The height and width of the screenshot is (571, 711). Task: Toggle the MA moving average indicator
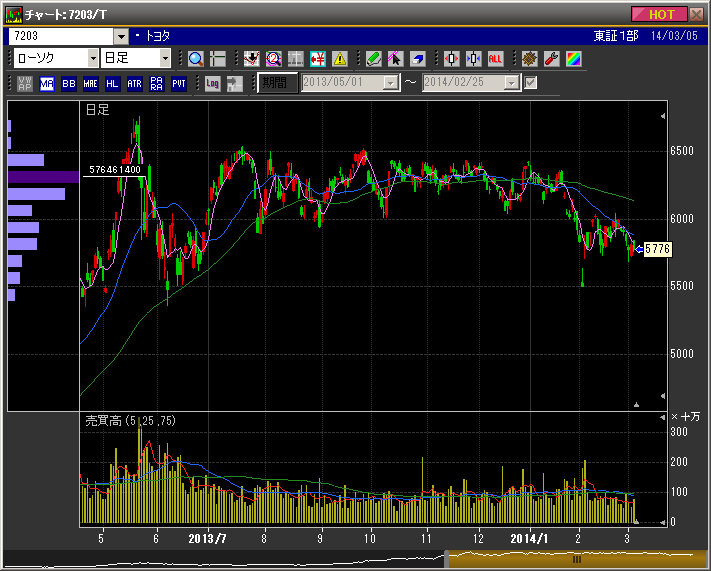(x=47, y=84)
